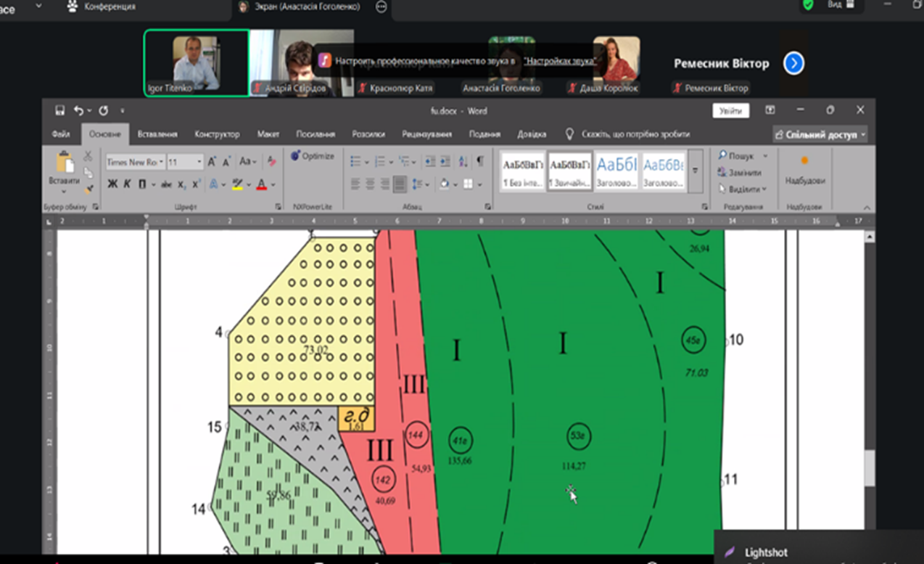The width and height of the screenshot is (924, 564).
Task: Click the red font color swatch
Action: click(x=261, y=184)
